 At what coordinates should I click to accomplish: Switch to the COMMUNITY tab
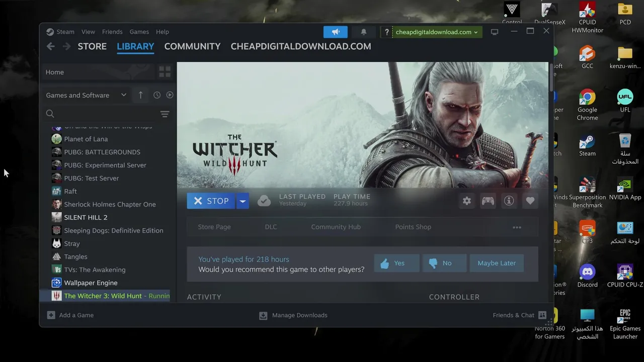point(192,46)
